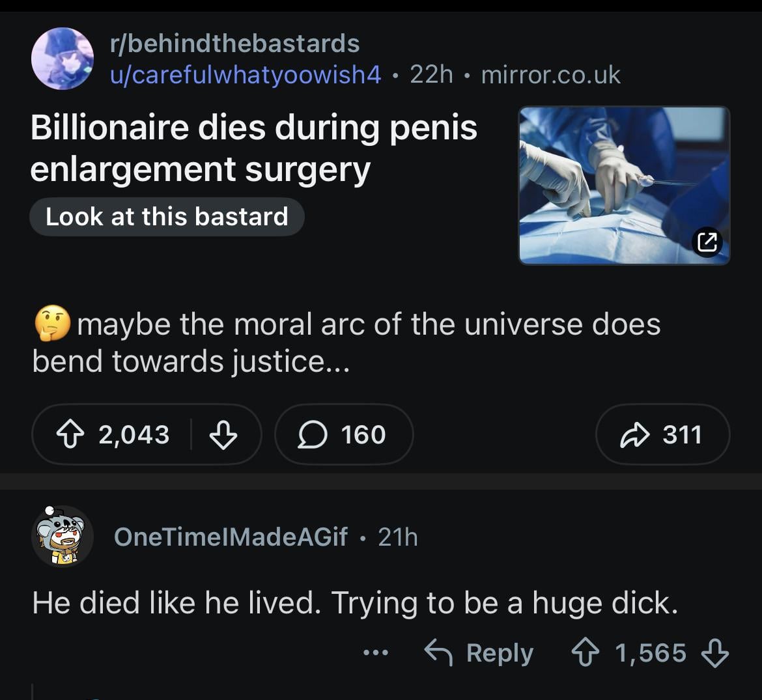
Task: View u/carefulwhatyoowish4's profile
Action: (x=245, y=75)
